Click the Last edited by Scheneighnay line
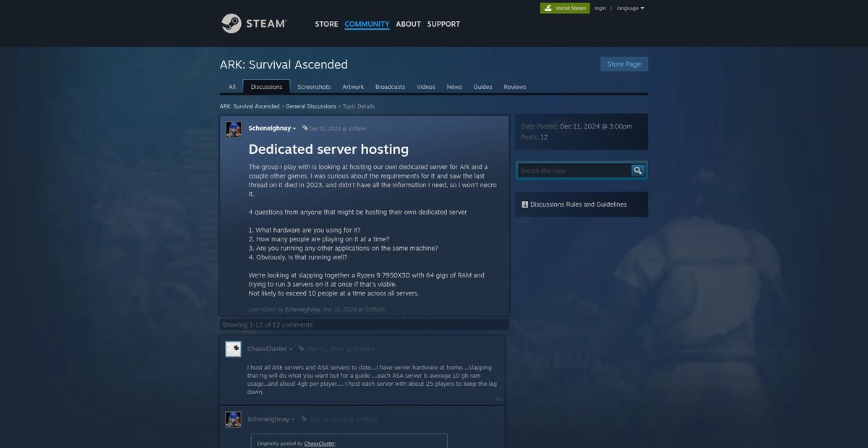 (x=316, y=309)
